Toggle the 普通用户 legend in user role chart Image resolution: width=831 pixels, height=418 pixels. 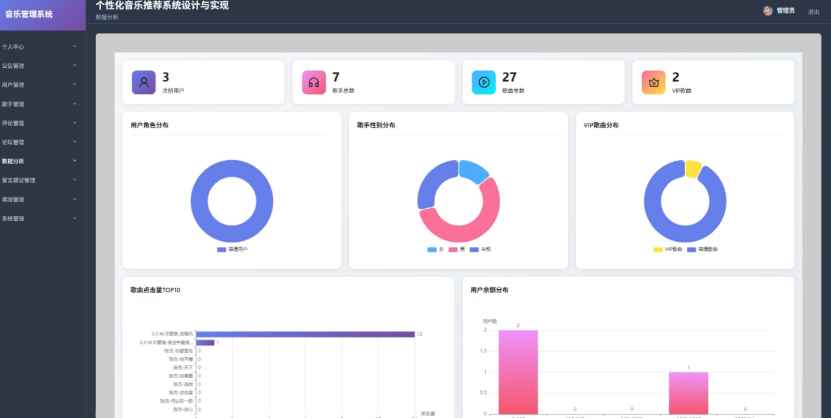tap(232, 249)
